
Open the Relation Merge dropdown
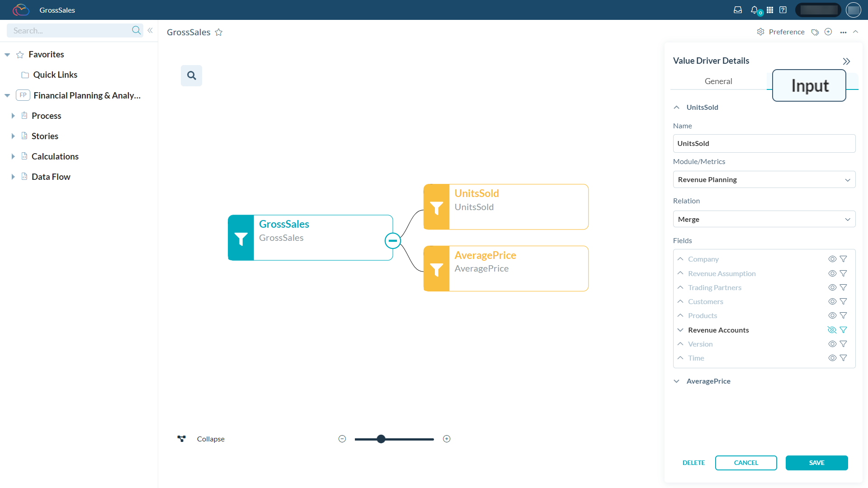[764, 219]
